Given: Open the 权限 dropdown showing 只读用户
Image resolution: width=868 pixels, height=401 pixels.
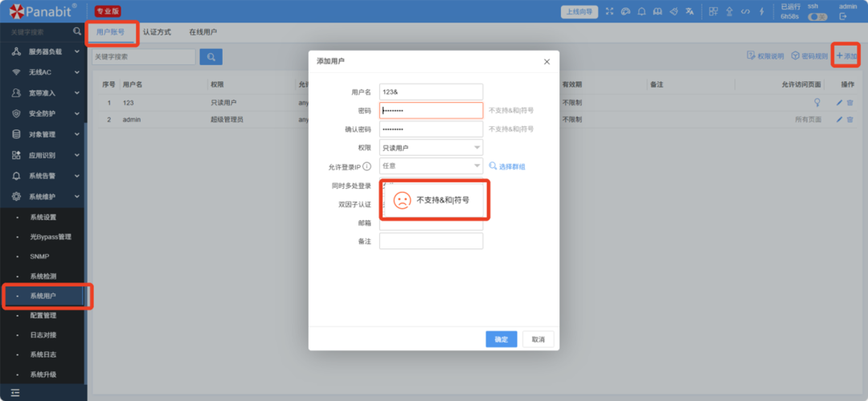Looking at the screenshot, I should [432, 147].
